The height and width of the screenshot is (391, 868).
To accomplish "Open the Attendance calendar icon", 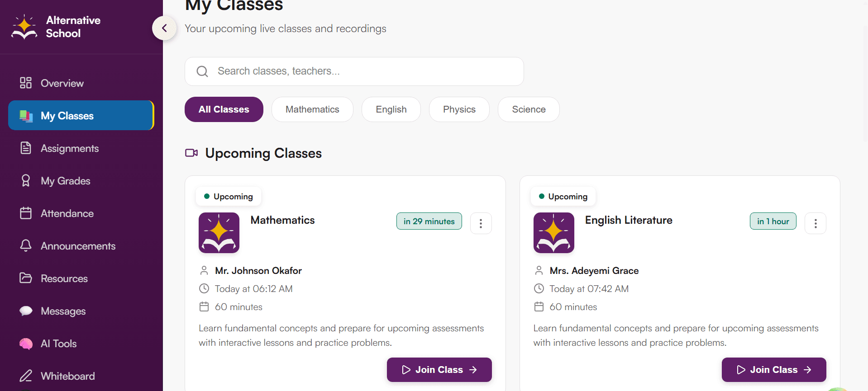I will [26, 213].
